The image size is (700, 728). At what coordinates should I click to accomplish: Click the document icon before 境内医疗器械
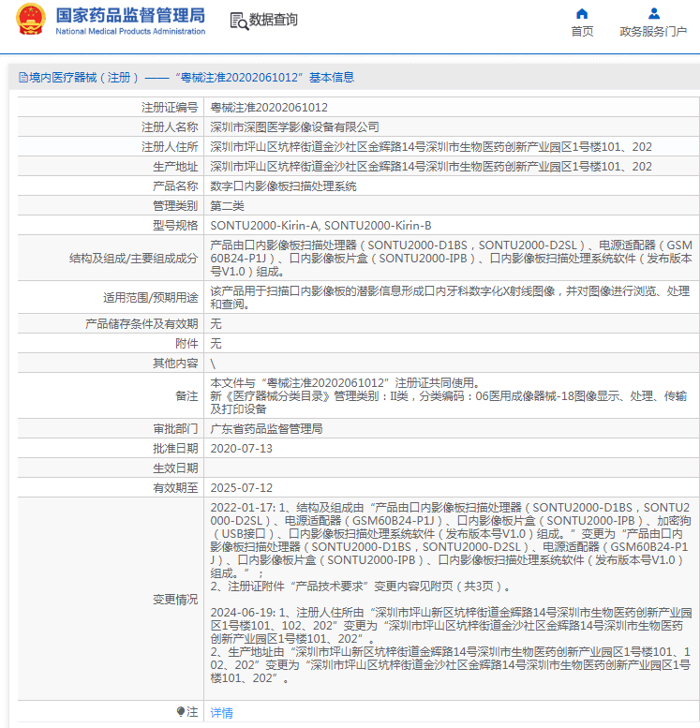pos(22,78)
